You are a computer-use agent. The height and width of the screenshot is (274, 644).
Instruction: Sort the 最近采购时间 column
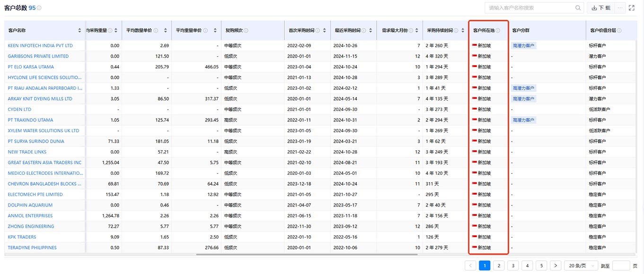tap(371, 31)
